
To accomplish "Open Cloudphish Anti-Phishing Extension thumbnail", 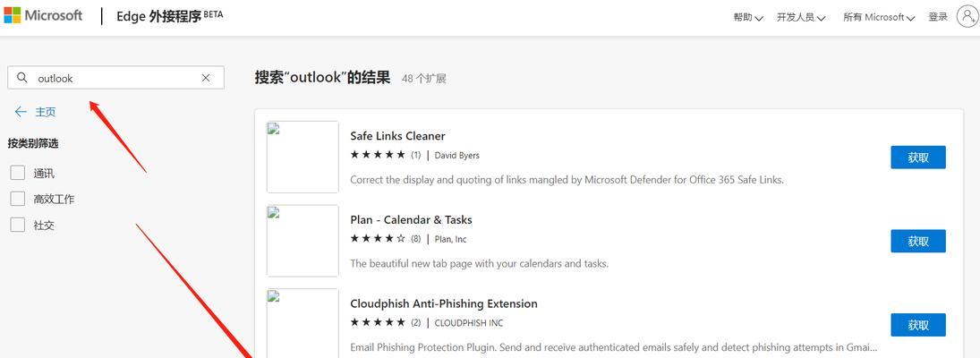I will pyautogui.click(x=303, y=323).
